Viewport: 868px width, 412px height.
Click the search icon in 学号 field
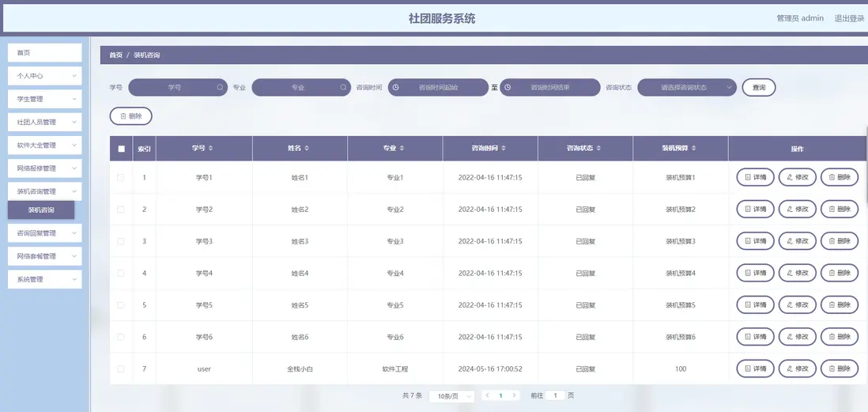pyautogui.click(x=220, y=88)
